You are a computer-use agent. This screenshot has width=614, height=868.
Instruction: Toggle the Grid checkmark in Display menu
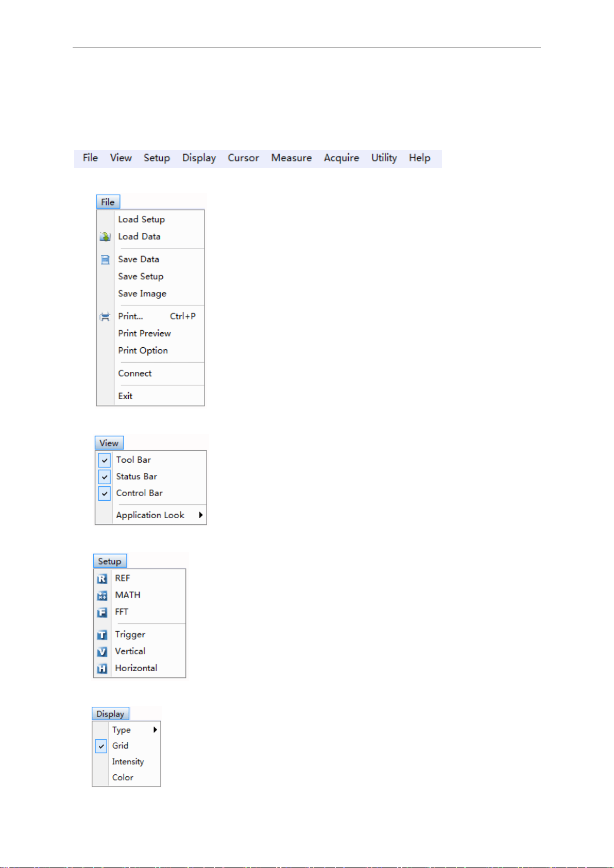click(x=101, y=746)
